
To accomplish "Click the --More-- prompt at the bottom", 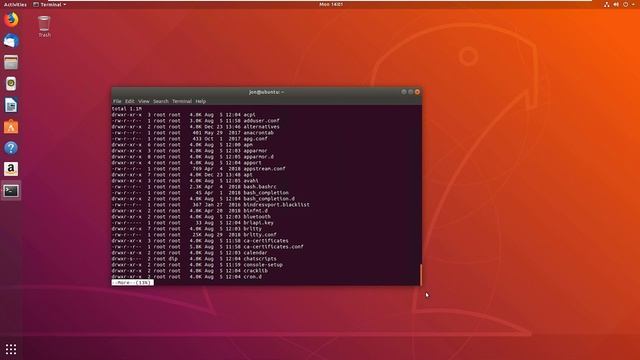I will [x=133, y=282].
